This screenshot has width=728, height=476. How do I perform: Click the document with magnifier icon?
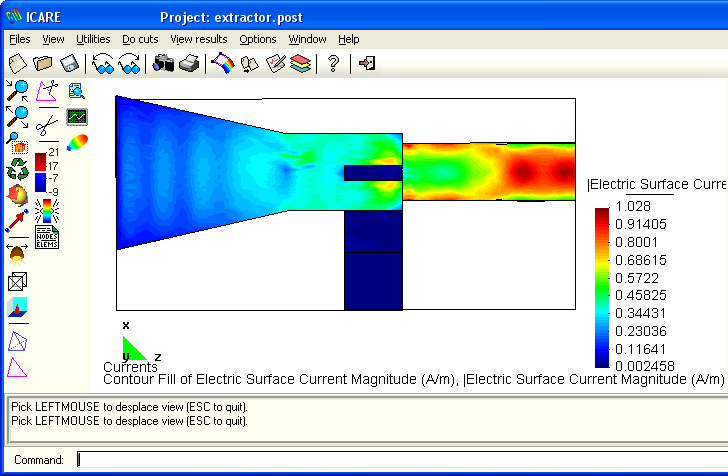(x=77, y=91)
